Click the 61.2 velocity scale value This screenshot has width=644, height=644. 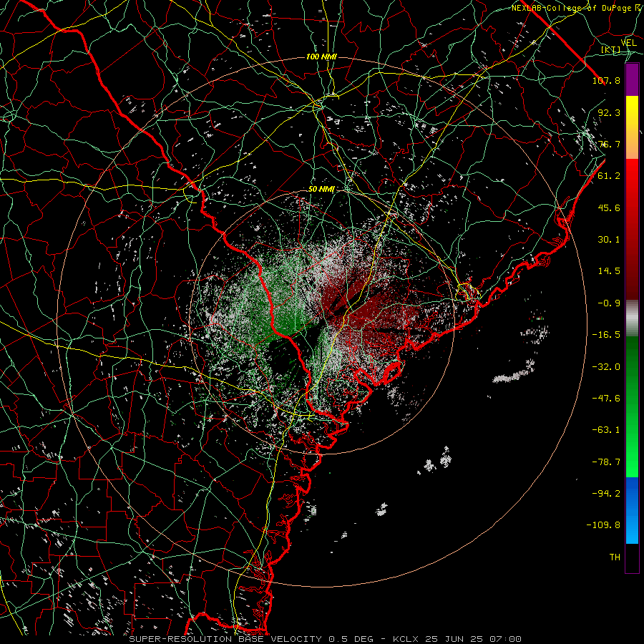coord(609,176)
